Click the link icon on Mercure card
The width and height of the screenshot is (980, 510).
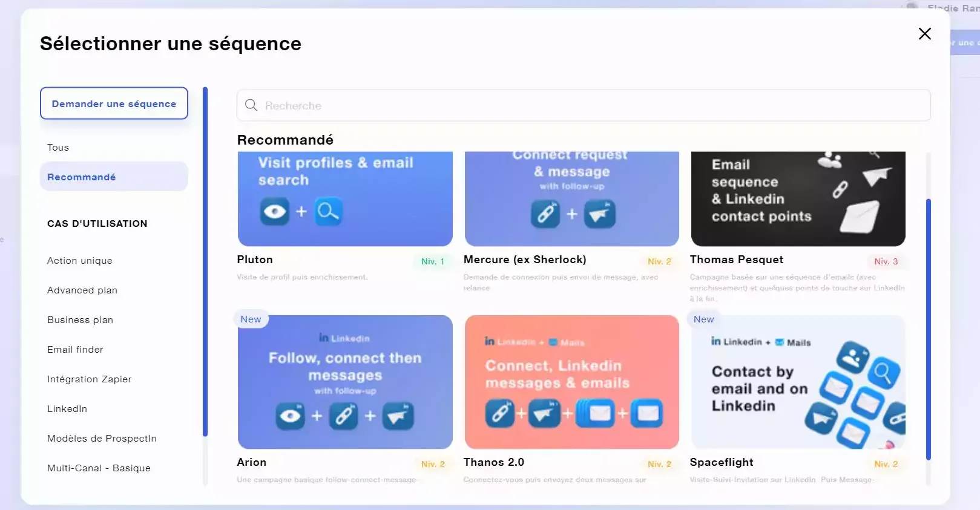coord(545,214)
